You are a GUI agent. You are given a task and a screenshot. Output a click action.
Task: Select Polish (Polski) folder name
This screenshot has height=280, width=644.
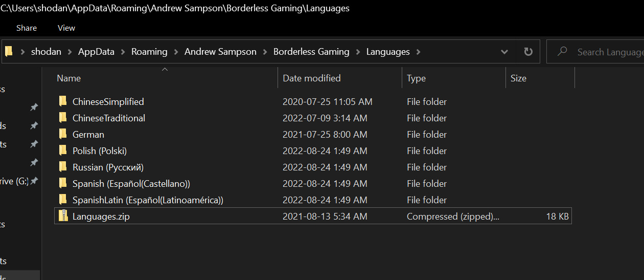(x=100, y=150)
